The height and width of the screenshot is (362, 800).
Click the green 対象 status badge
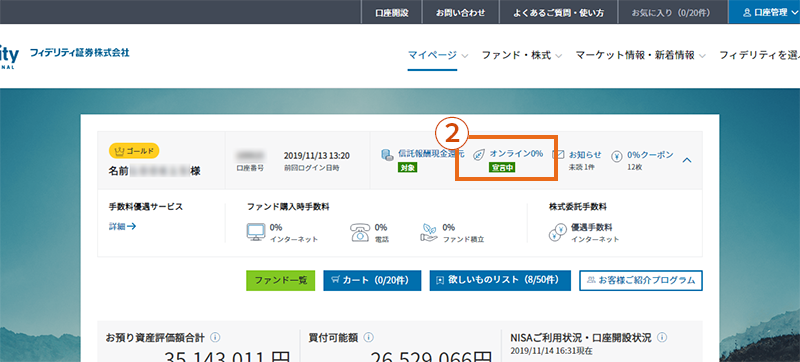click(408, 167)
